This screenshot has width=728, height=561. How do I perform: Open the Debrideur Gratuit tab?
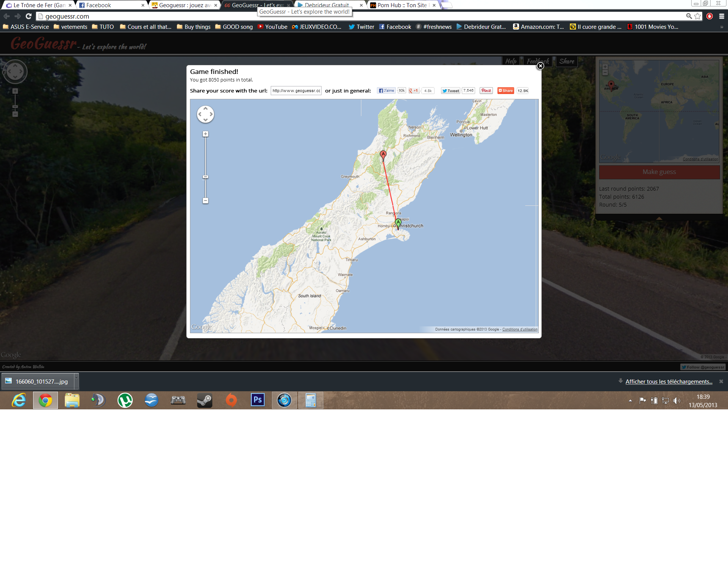[327, 5]
